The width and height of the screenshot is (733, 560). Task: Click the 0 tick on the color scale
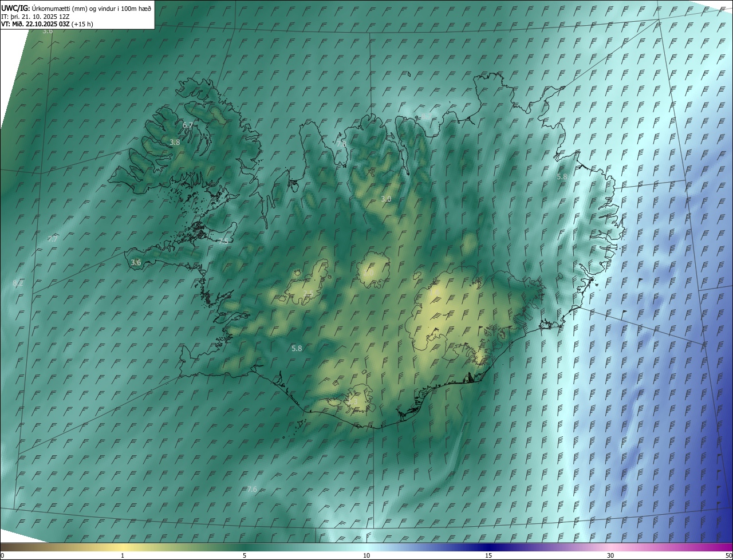[2, 556]
